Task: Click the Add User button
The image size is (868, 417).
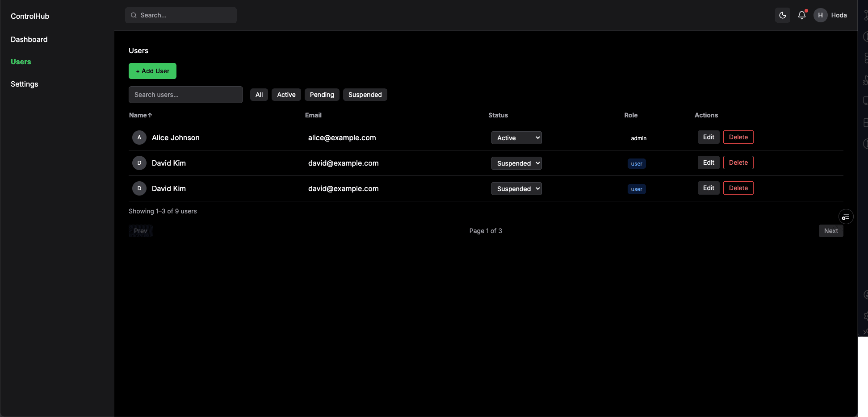Action: click(152, 71)
